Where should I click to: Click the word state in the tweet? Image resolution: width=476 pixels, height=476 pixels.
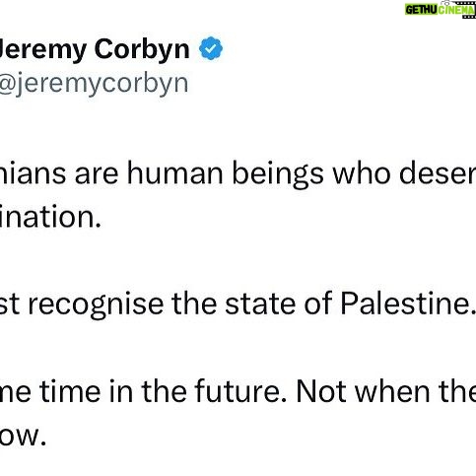pos(260,304)
